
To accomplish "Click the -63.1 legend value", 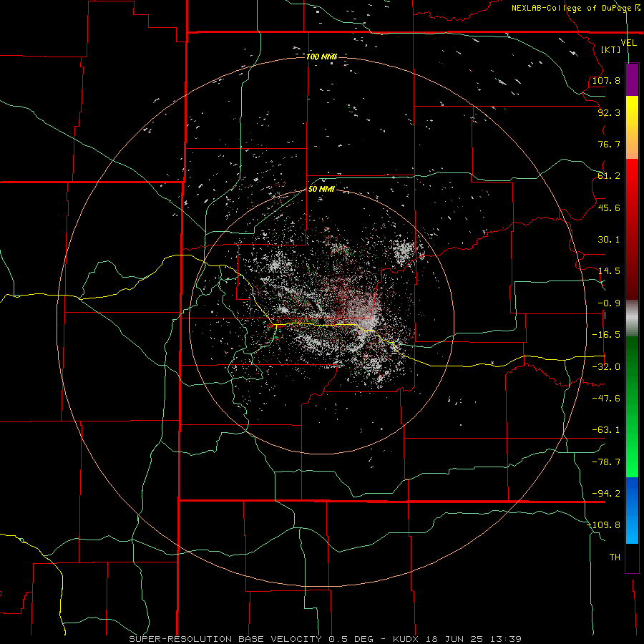I will (606, 430).
